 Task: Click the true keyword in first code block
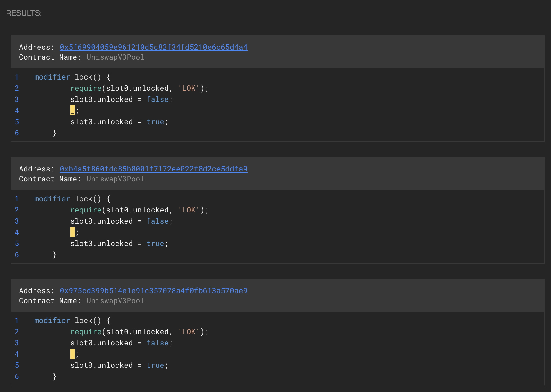coord(155,122)
